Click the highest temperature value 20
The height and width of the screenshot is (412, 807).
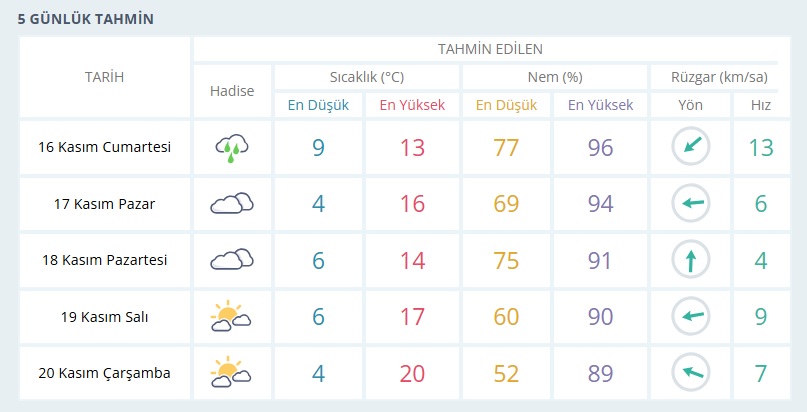413,373
